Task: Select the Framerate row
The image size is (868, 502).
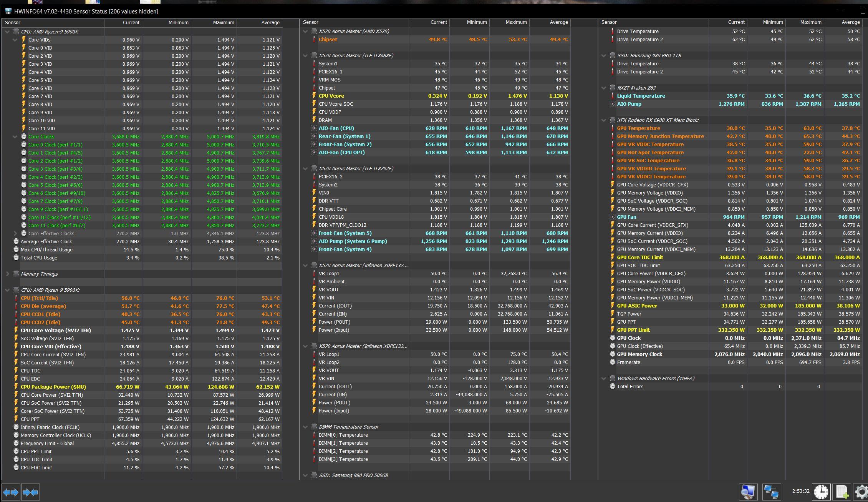Action: click(x=731, y=362)
